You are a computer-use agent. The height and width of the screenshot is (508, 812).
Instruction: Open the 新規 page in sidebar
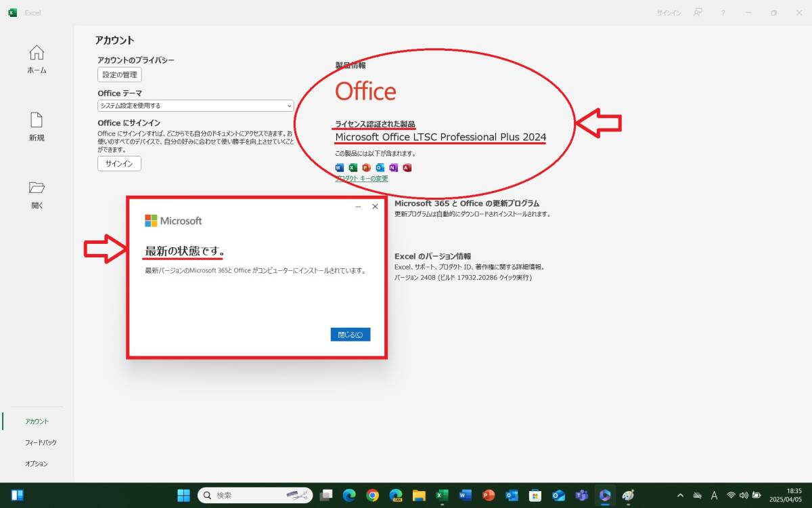[x=37, y=127]
